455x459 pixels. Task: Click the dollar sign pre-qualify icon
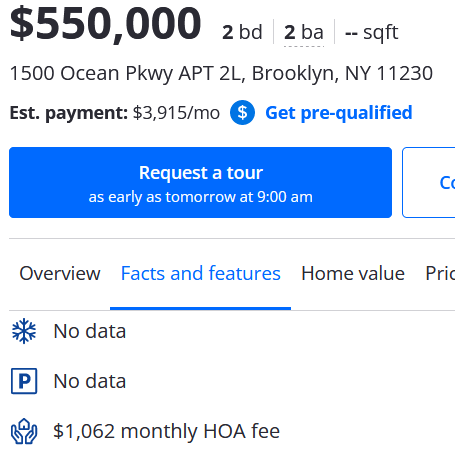pos(242,113)
